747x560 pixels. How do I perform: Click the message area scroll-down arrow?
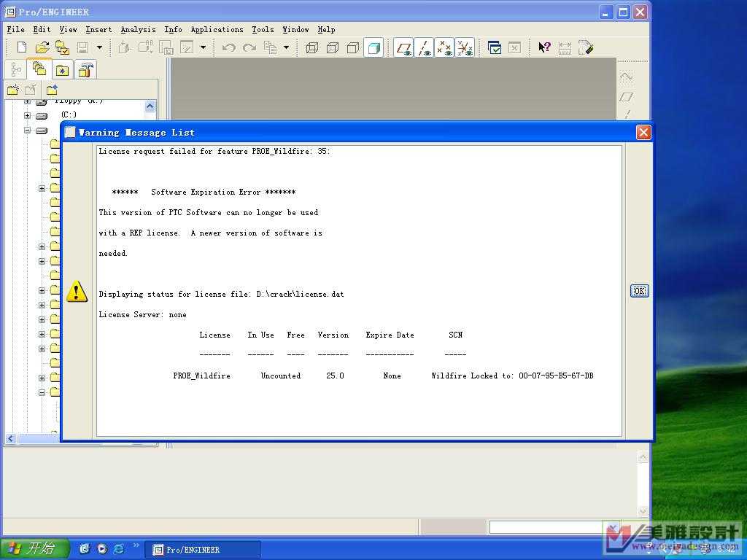pyautogui.click(x=643, y=511)
